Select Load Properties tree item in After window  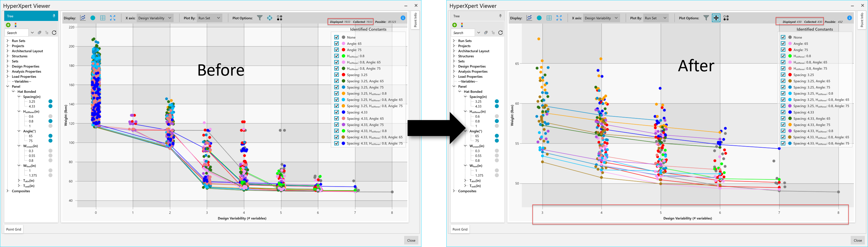coord(470,76)
